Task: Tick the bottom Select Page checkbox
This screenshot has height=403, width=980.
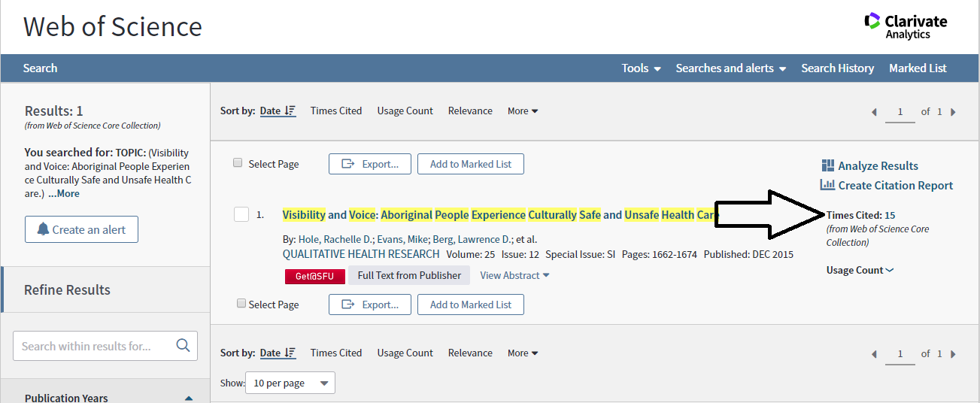Action: click(241, 304)
